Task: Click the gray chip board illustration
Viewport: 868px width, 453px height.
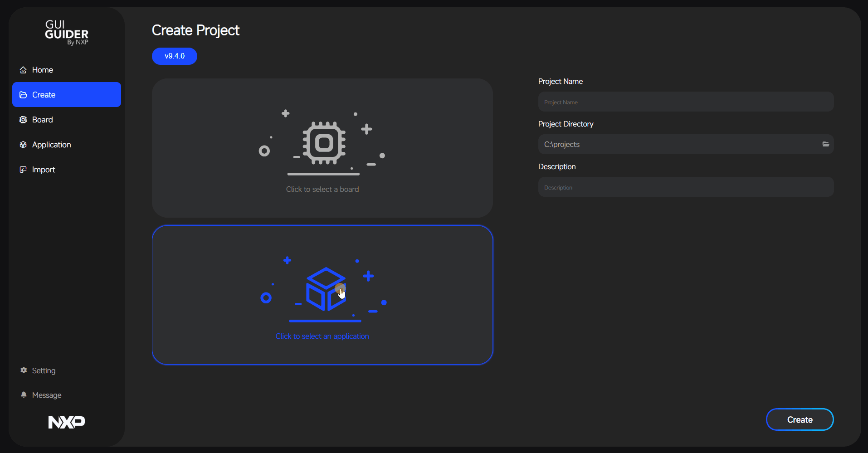Action: click(324, 143)
